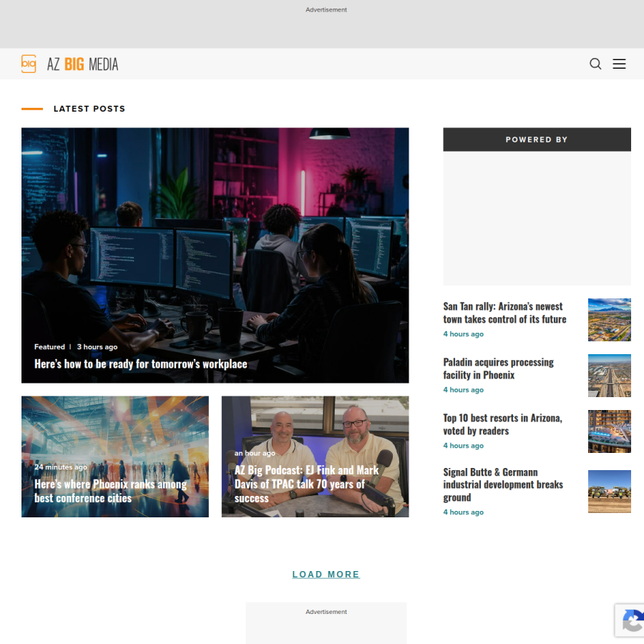Click '4 hours ago' under Paladin headline
Image resolution: width=644 pixels, height=644 pixels.
463,390
